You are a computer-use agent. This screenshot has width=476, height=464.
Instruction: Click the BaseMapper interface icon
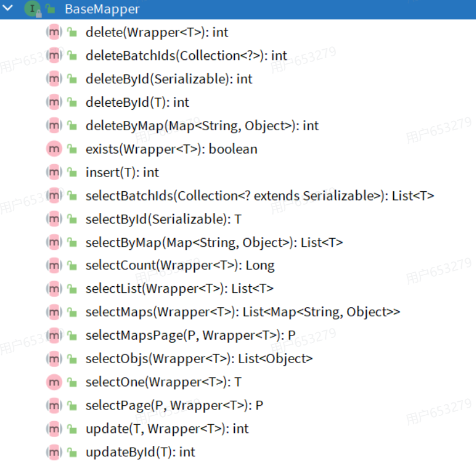[32, 9]
